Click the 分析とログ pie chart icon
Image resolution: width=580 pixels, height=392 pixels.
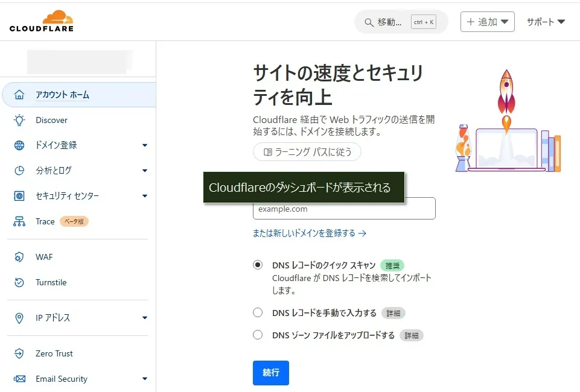[x=19, y=170]
